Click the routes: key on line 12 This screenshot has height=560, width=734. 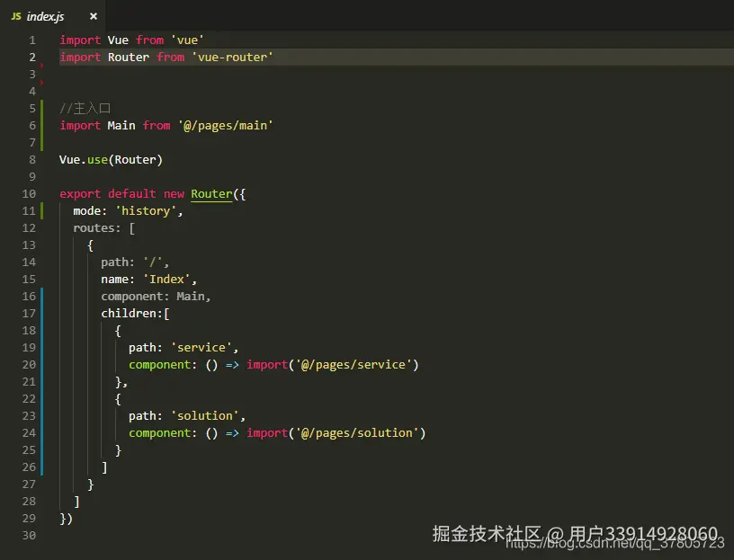coord(96,227)
